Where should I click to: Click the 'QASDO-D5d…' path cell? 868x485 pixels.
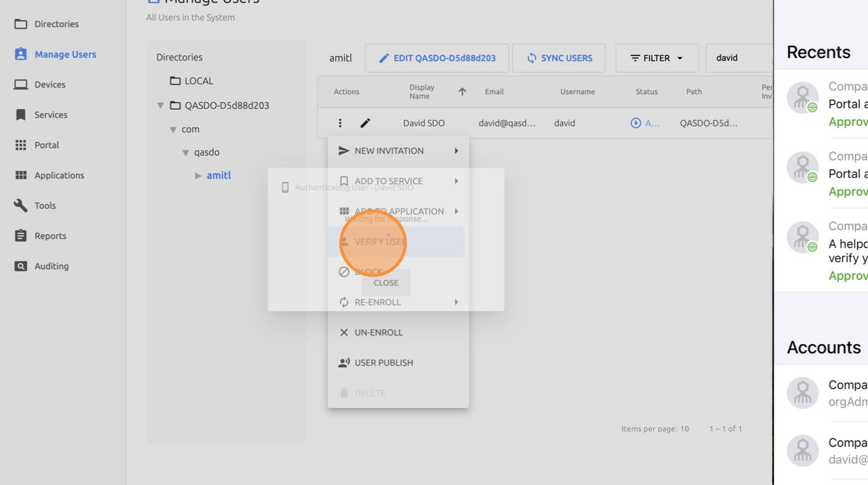pyautogui.click(x=708, y=123)
